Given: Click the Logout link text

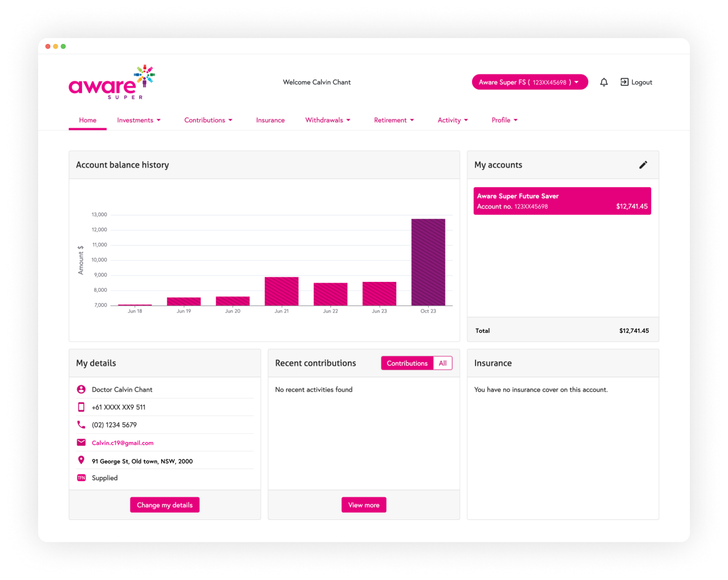Looking at the screenshot, I should point(642,83).
